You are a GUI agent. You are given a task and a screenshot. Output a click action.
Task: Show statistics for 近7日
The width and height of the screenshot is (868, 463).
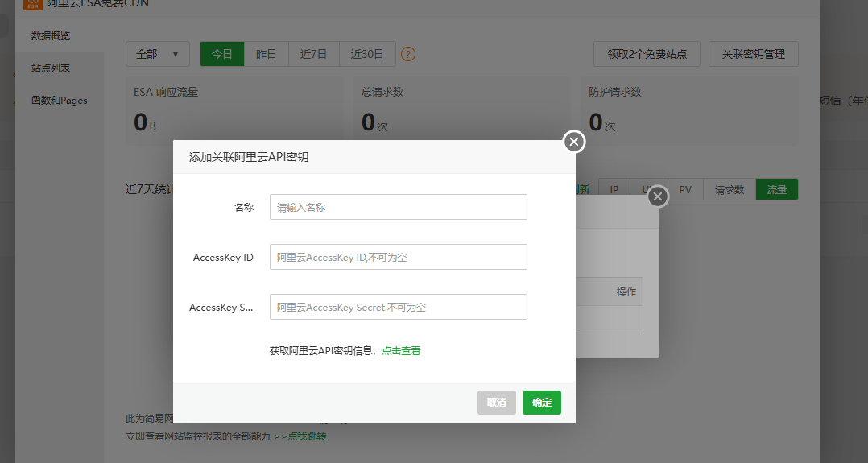coord(313,54)
